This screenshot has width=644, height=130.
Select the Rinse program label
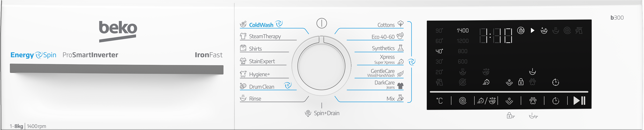click(255, 99)
